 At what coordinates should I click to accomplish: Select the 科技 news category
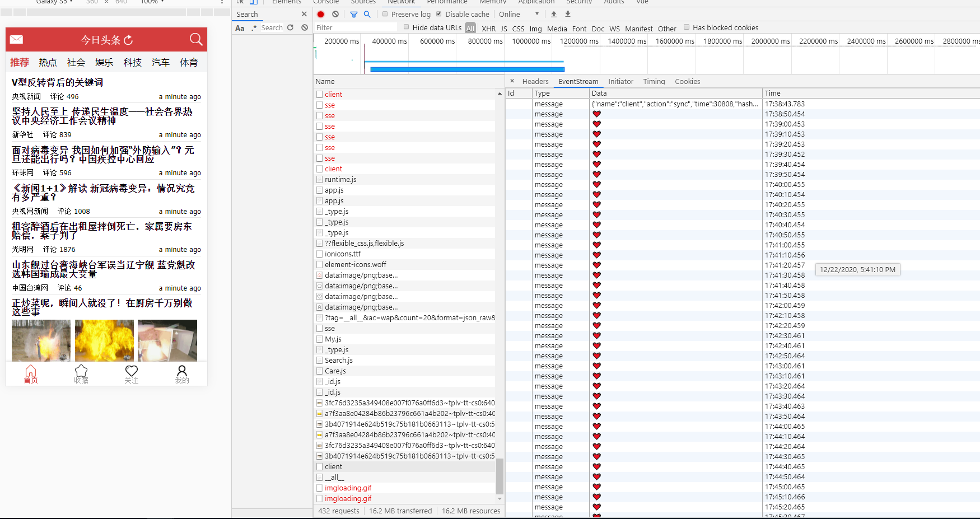pos(133,62)
